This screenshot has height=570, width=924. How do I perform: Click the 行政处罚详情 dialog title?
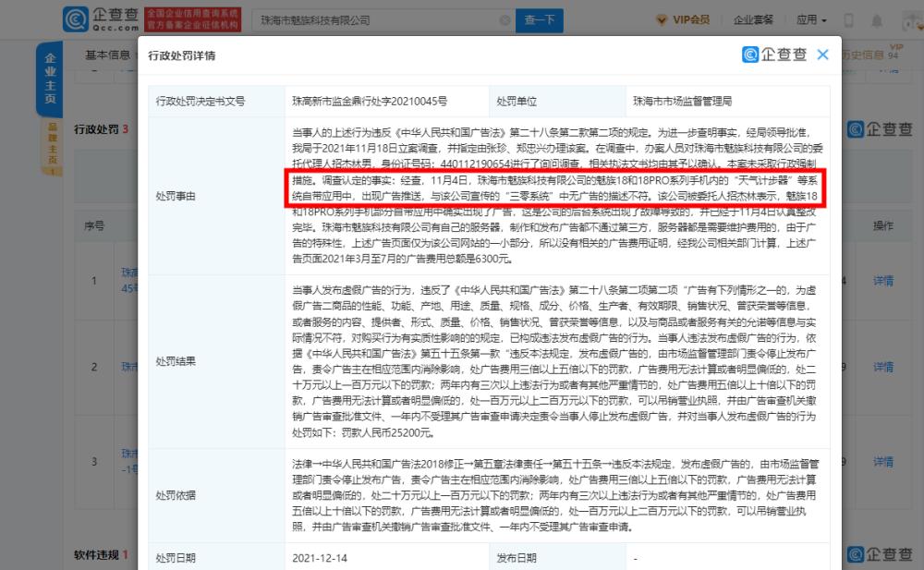tap(181, 55)
